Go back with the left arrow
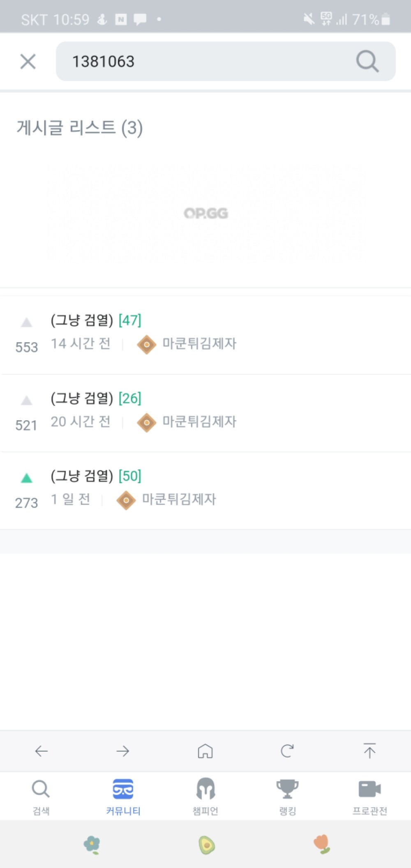The image size is (411, 868). coord(41,751)
